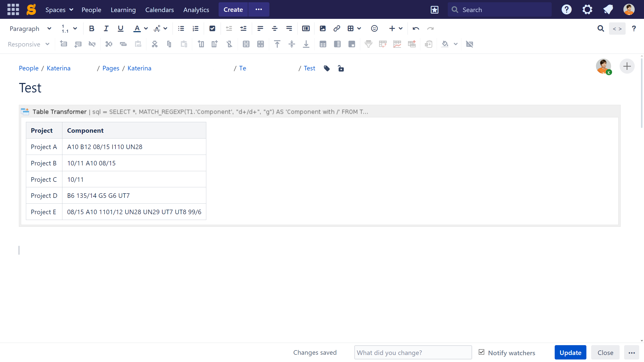
Task: Toggle the Notify watchers checkbox
Action: click(x=481, y=352)
